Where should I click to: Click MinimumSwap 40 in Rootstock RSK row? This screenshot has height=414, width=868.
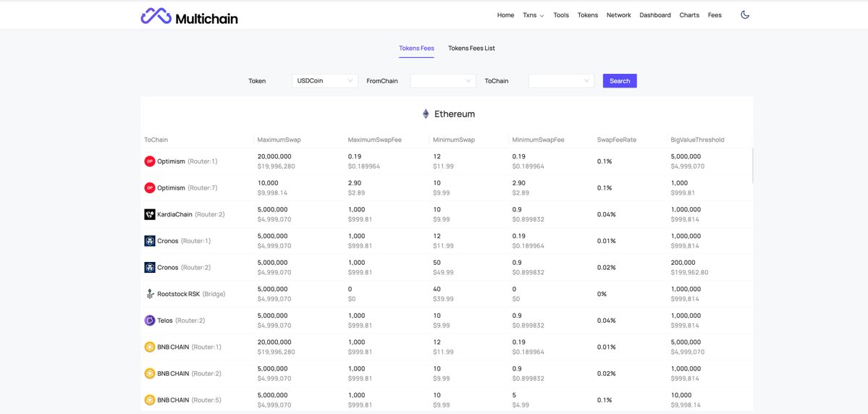pos(437,290)
